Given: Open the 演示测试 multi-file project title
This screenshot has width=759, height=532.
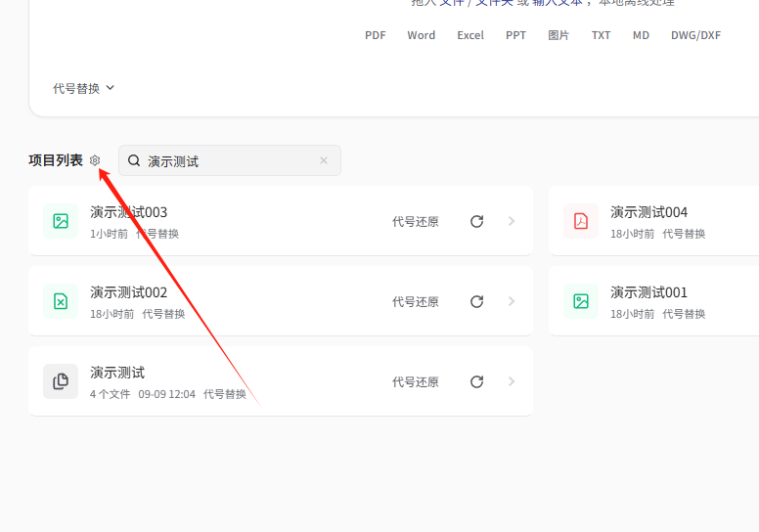Looking at the screenshot, I should pyautogui.click(x=117, y=373).
